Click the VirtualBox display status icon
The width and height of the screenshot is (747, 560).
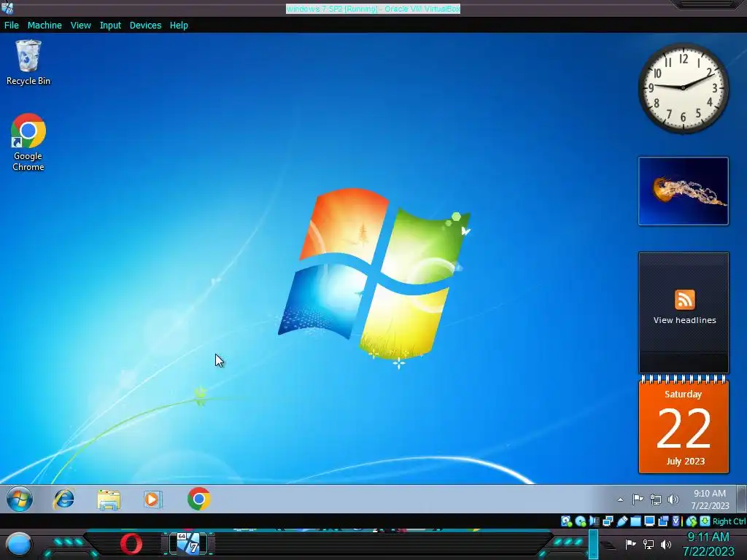[x=649, y=521]
